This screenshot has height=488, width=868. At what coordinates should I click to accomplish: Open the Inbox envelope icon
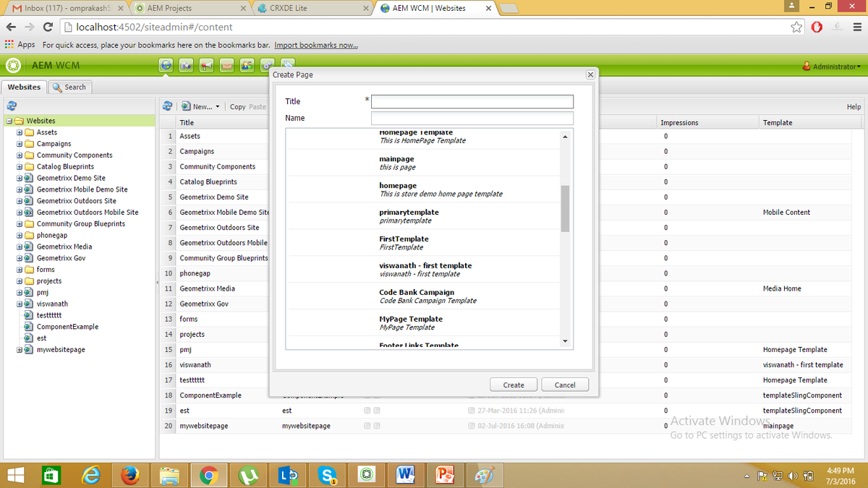coord(227,66)
